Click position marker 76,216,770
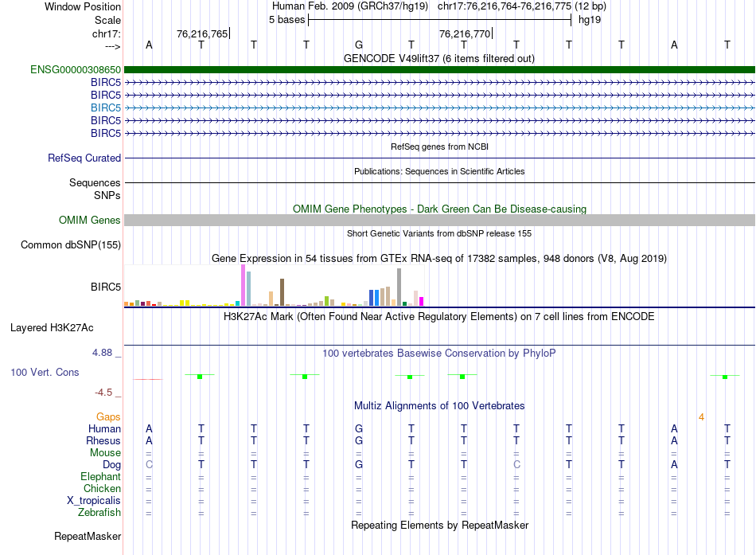 (465, 33)
